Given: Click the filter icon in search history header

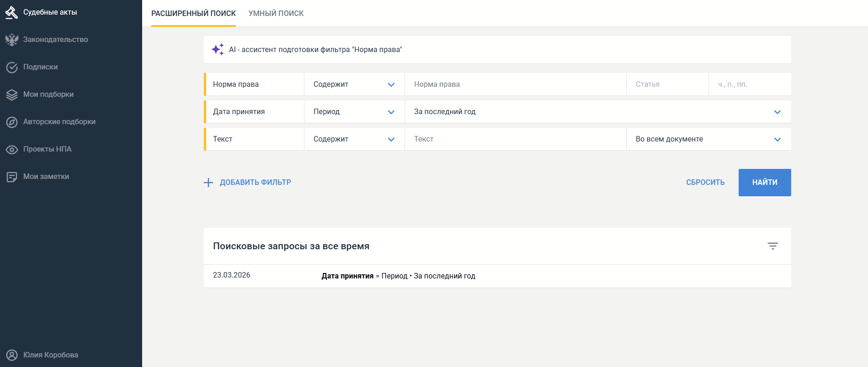Looking at the screenshot, I should click(x=772, y=246).
